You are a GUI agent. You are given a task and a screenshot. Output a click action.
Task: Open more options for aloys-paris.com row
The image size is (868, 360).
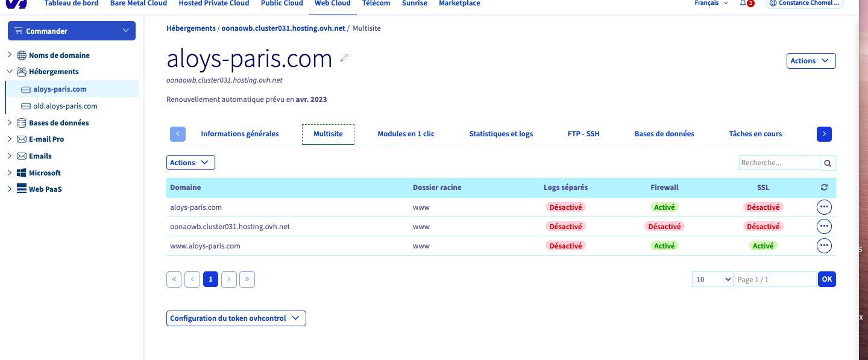(824, 207)
